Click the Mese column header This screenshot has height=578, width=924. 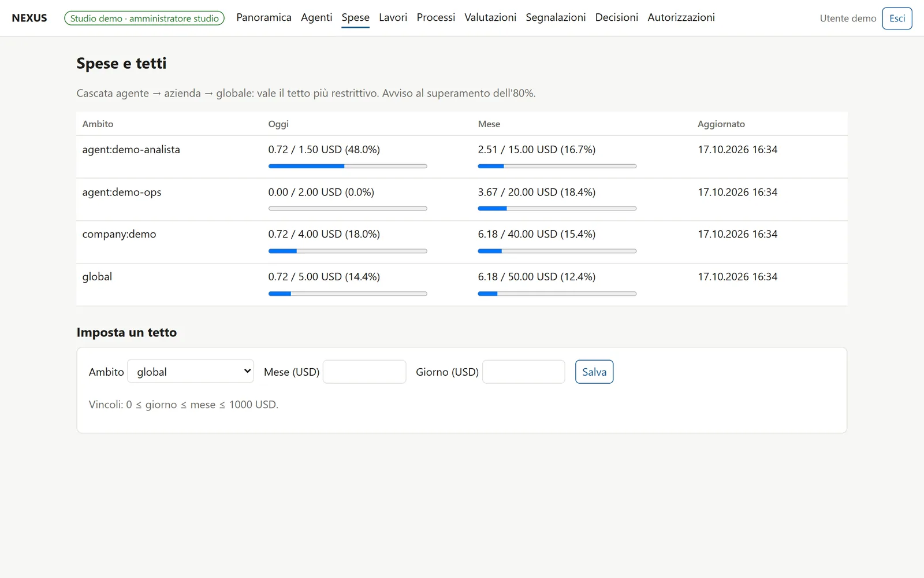coord(489,124)
